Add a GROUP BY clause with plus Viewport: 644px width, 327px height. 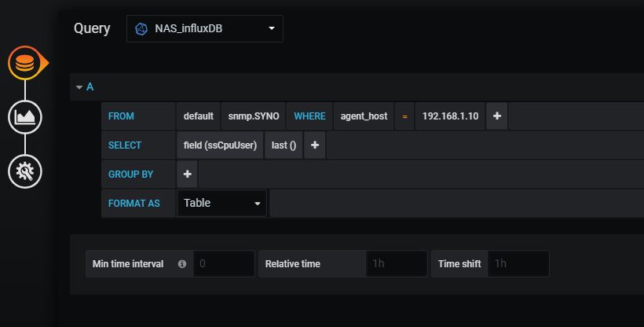click(187, 174)
